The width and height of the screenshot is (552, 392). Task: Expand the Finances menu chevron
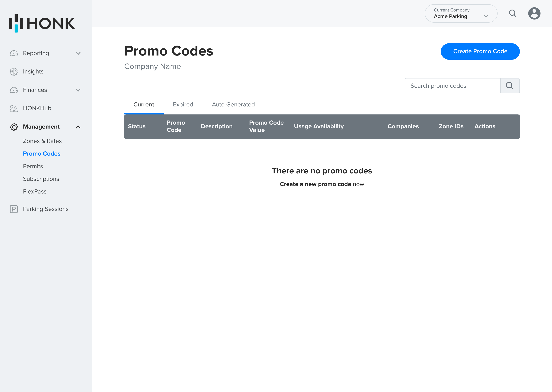coord(78,90)
